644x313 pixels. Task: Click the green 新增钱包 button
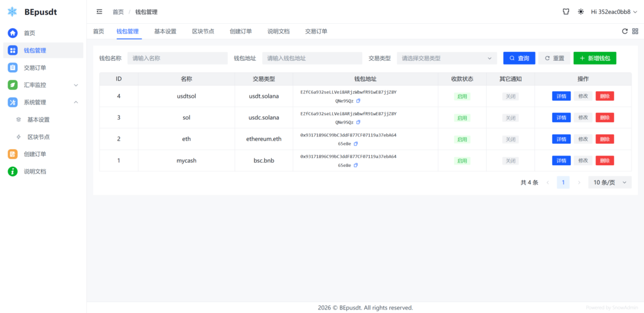(595, 58)
